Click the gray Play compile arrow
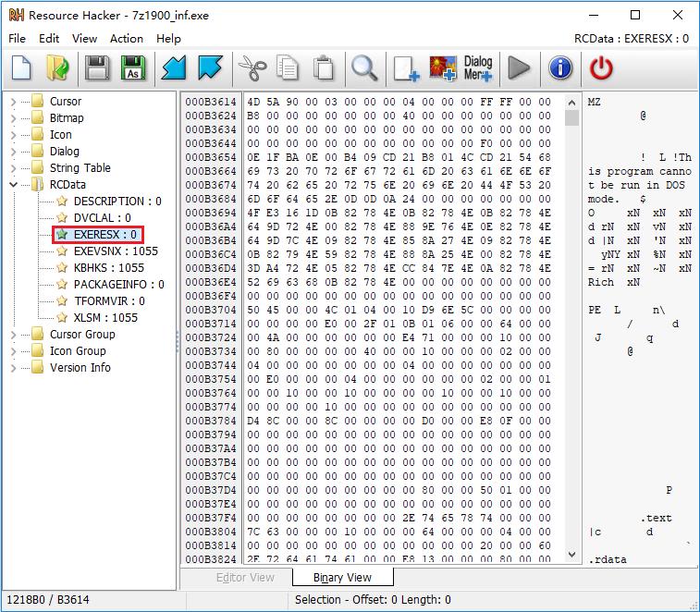Viewport: 700px width, 612px height. click(x=519, y=68)
